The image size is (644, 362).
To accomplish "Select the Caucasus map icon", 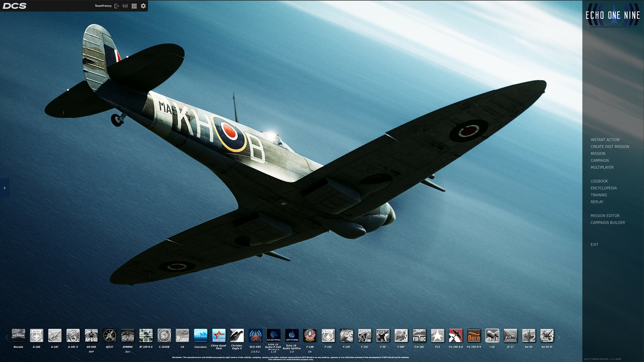I will tap(200, 335).
